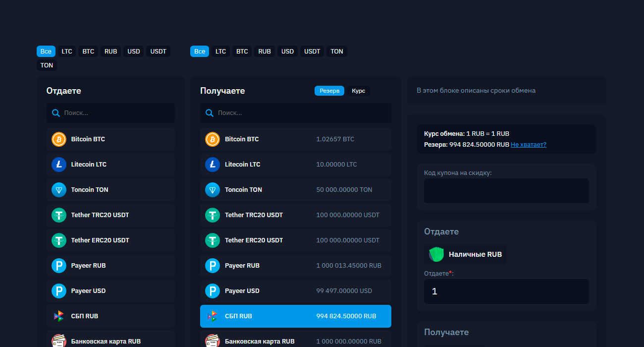The width and height of the screenshot is (644, 347).
Task: Click the magnifier icon in Получаете search
Action: (210, 113)
